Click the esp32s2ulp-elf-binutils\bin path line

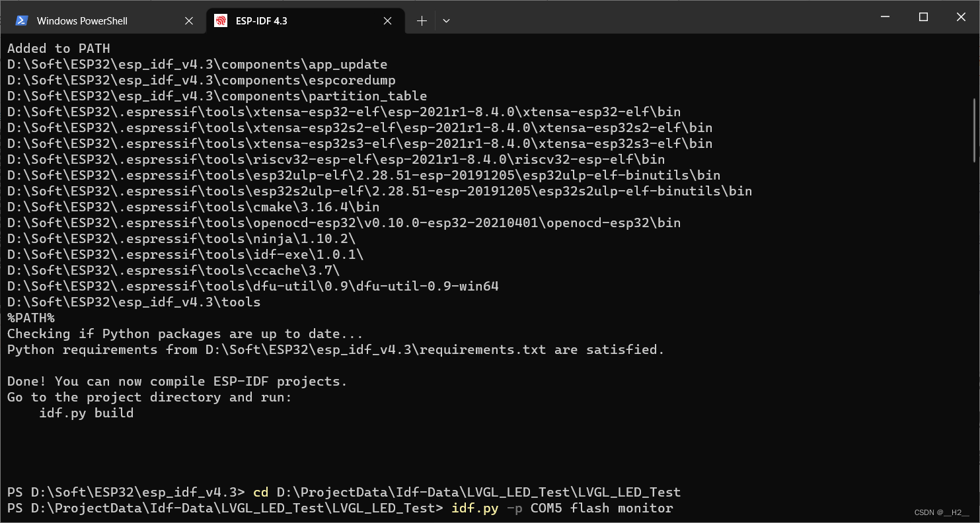(380, 191)
